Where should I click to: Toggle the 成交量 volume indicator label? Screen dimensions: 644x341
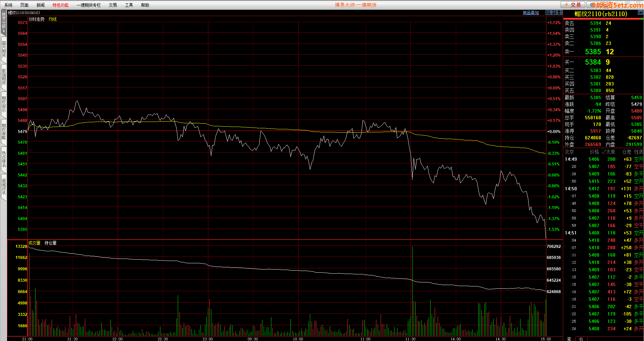34,243
